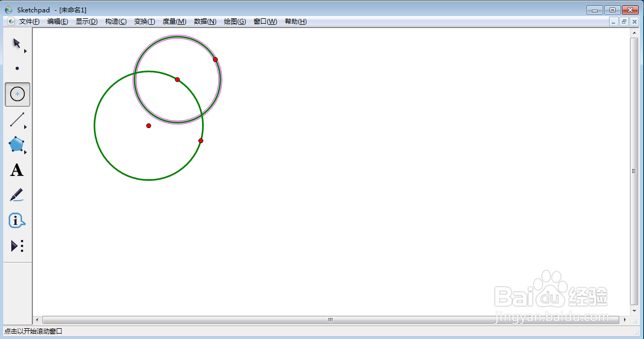Expand Straightedge tool flyout triangle

click(25, 128)
